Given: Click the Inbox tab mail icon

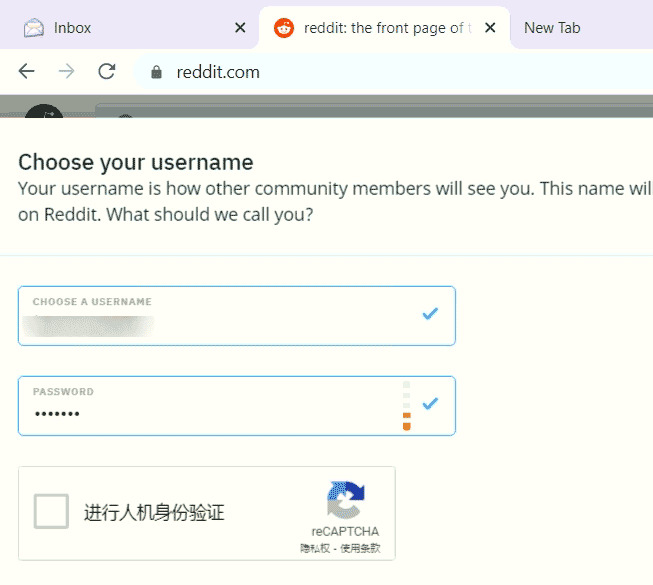Looking at the screenshot, I should pyautogui.click(x=34, y=28).
